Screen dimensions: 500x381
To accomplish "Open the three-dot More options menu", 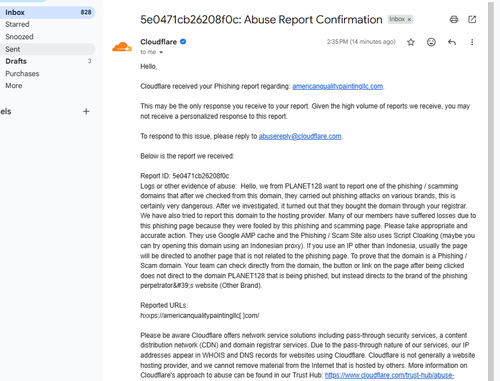I will coord(472,42).
